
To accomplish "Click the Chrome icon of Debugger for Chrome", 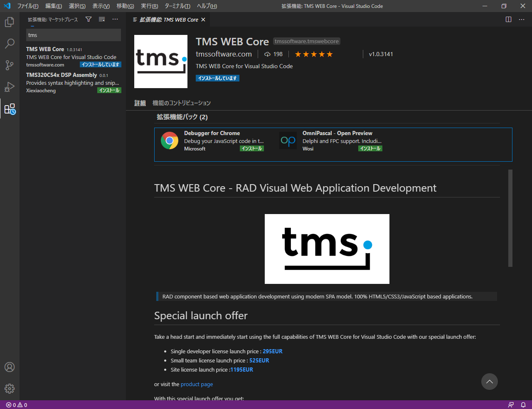I will [170, 140].
